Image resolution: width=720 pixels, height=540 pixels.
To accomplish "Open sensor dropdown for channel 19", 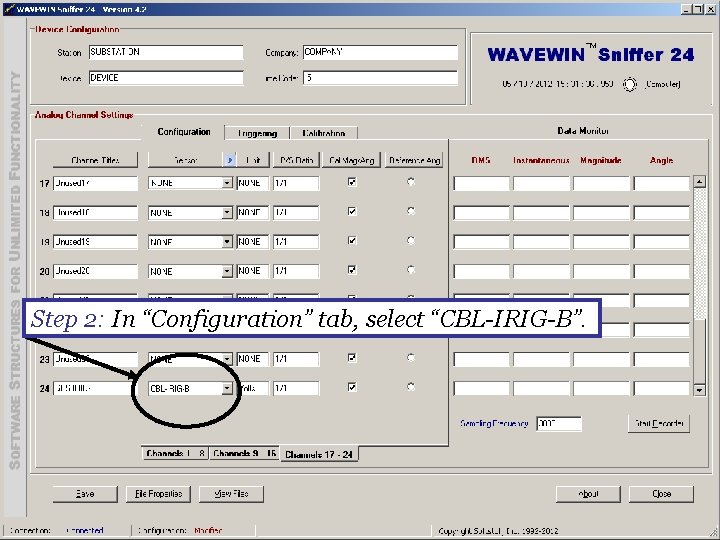I will [227, 242].
